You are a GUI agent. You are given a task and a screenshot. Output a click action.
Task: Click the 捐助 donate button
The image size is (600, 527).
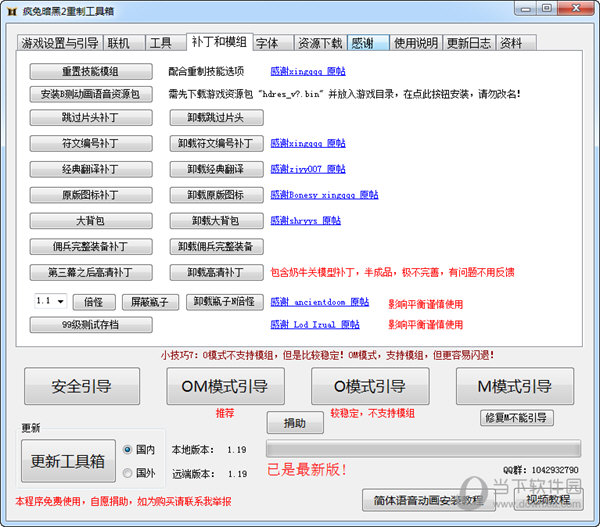[295, 423]
